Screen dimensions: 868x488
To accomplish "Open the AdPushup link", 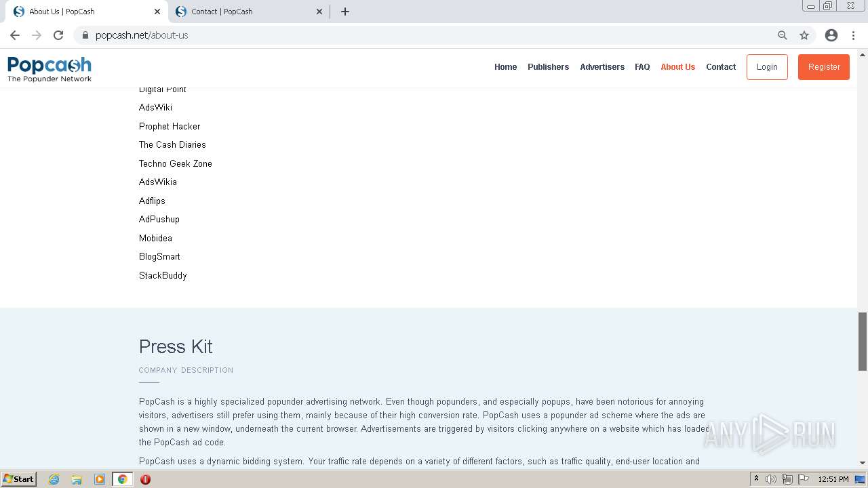I will click(159, 219).
